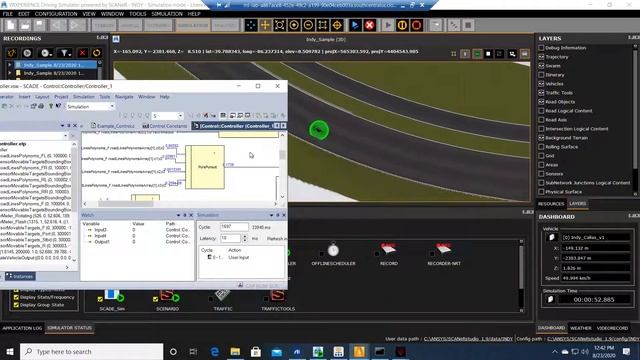Switch to the VIDEORECORD tab
640x360 pixels.
coord(612,328)
